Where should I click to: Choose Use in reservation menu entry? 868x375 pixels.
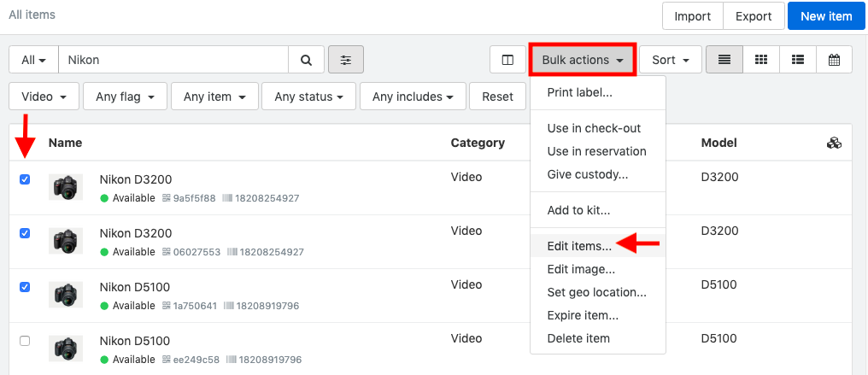coord(598,151)
